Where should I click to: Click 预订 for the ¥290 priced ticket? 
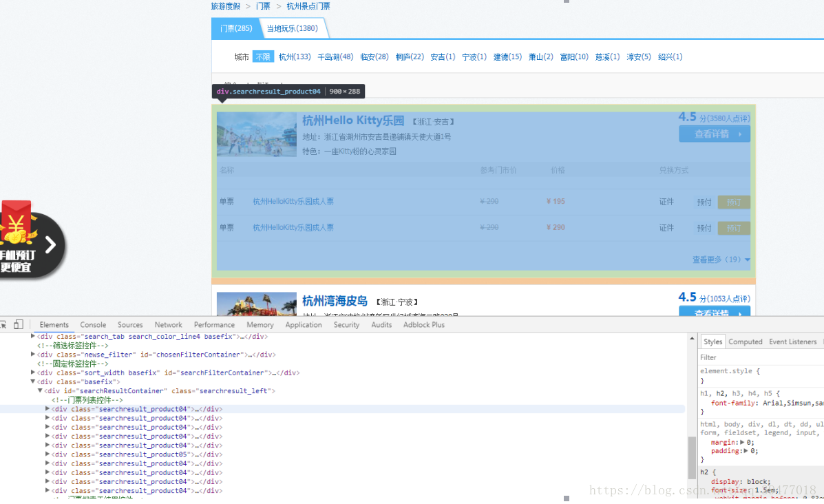(734, 228)
